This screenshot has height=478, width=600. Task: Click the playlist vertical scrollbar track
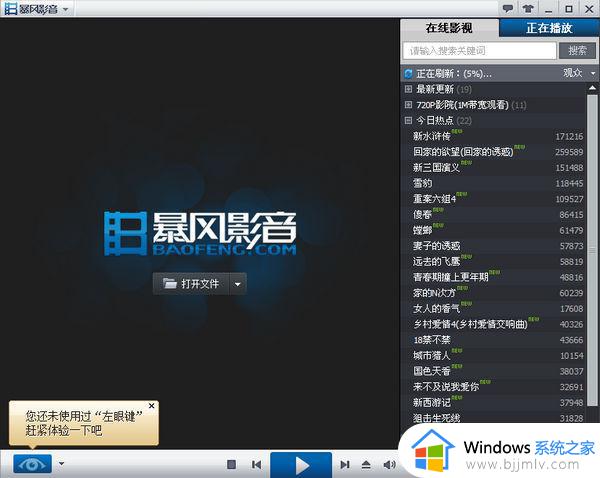click(592, 249)
